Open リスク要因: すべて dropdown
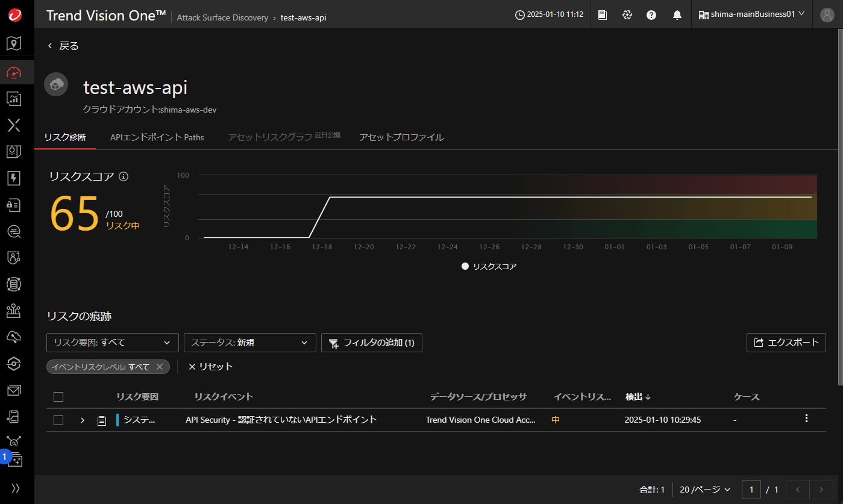 pyautogui.click(x=113, y=343)
